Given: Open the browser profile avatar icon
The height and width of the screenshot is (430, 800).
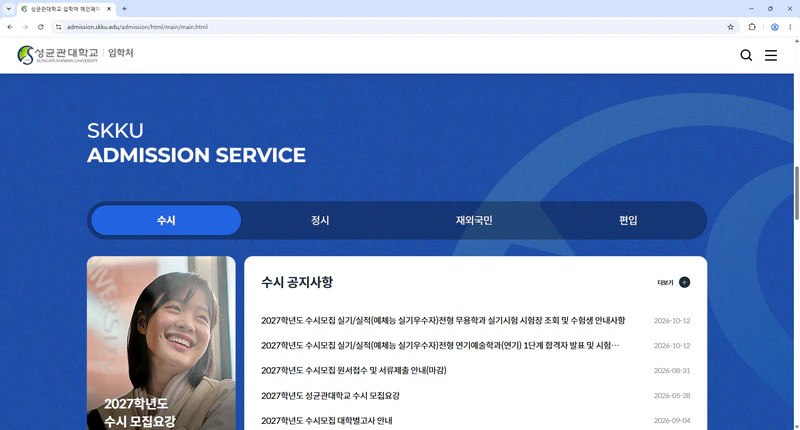Looking at the screenshot, I should point(774,27).
